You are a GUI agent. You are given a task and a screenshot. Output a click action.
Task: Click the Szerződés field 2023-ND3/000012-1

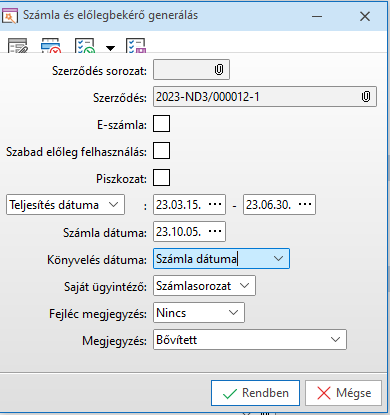click(265, 97)
